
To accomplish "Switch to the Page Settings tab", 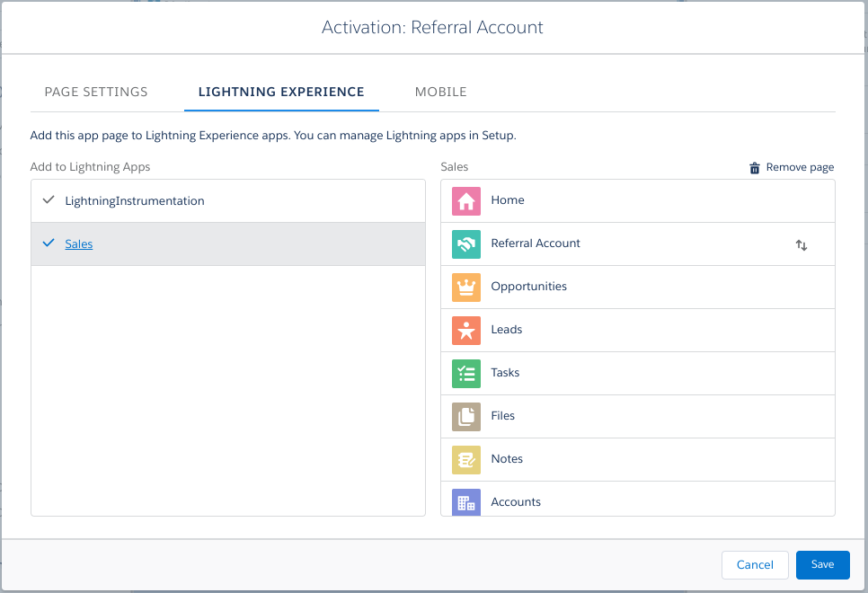I will tap(96, 92).
